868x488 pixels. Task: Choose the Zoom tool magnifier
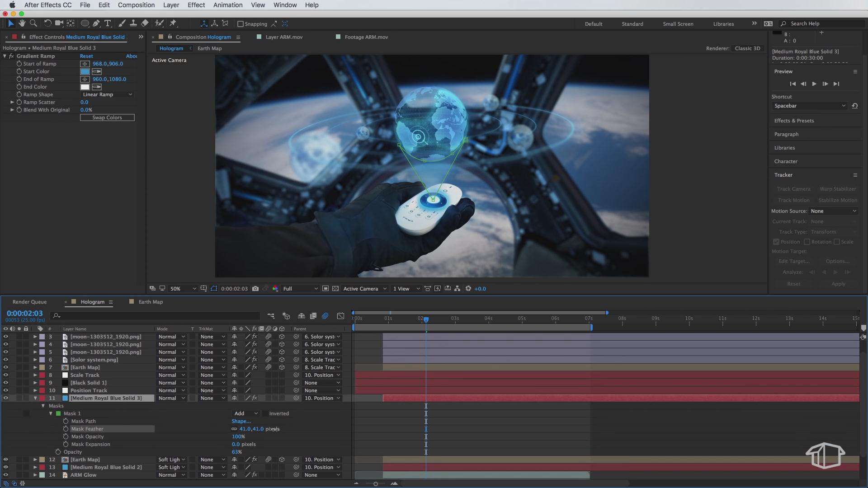[33, 23]
